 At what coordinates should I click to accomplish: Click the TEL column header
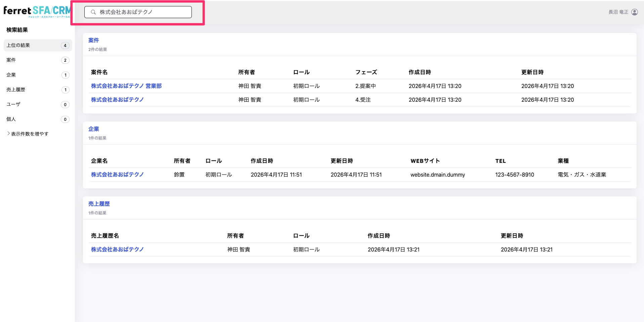coord(501,161)
